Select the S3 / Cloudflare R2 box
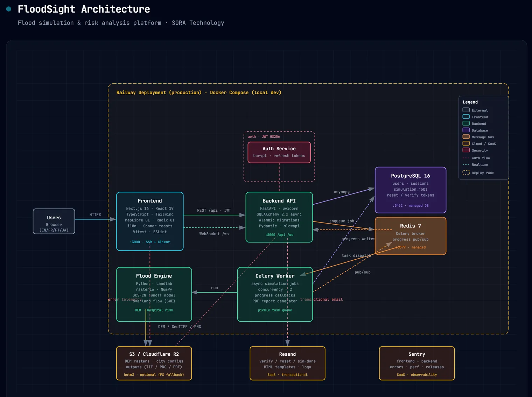The image size is (532, 397). 154,363
